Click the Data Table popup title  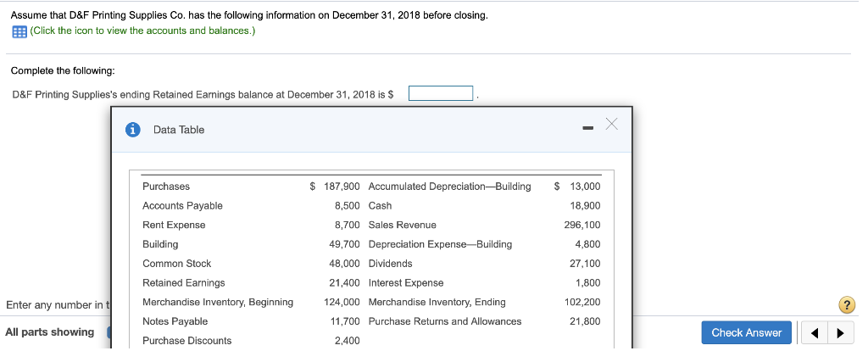click(x=179, y=130)
